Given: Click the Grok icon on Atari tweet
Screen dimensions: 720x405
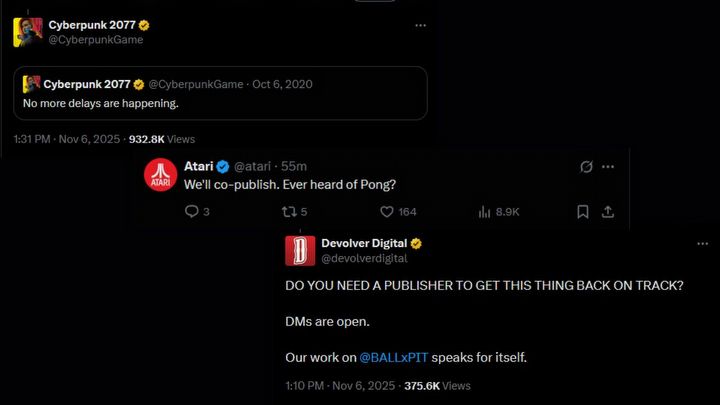Looking at the screenshot, I should (588, 166).
